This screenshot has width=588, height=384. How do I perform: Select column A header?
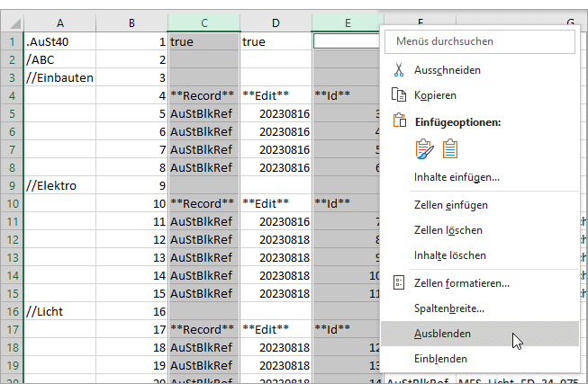[60, 23]
